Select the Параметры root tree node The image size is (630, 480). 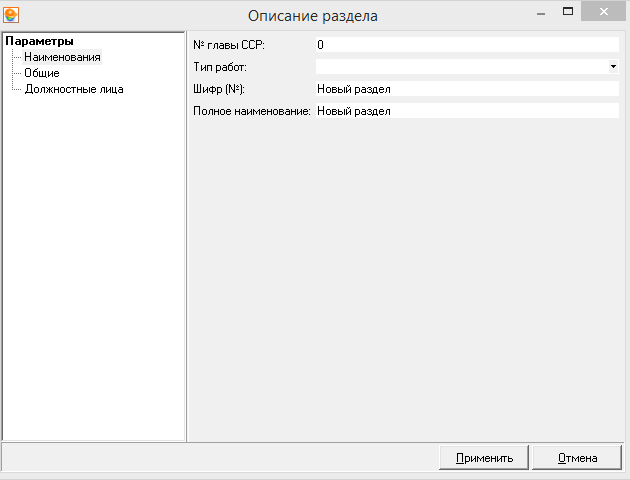pos(39,41)
